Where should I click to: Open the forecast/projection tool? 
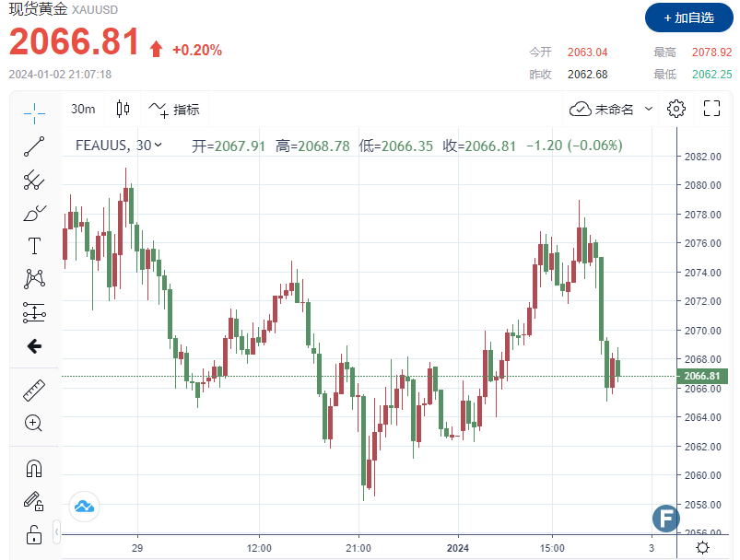(x=33, y=312)
